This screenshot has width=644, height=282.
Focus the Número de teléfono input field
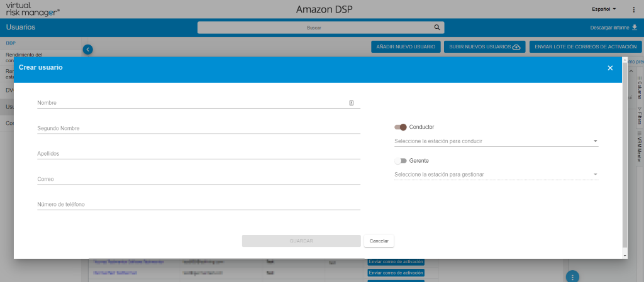click(199, 205)
